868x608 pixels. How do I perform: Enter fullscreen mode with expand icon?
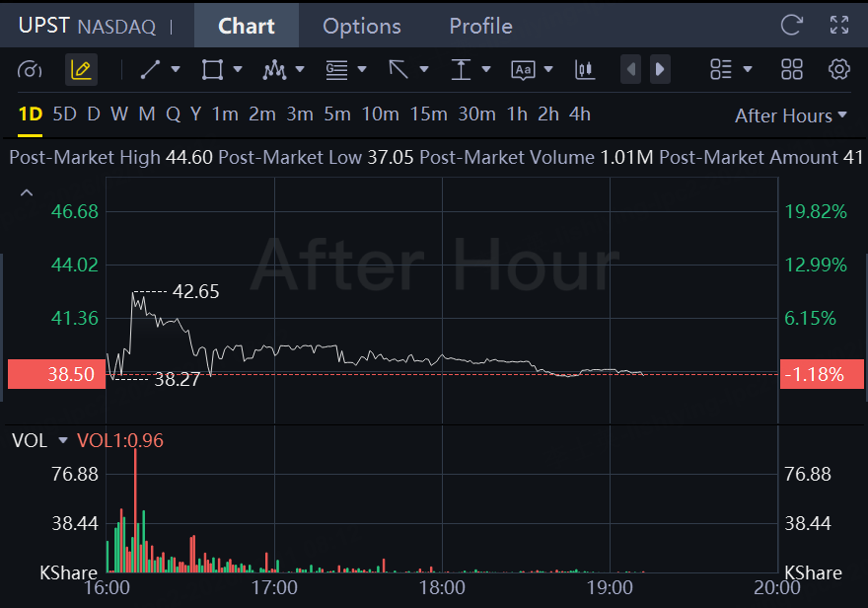click(x=839, y=25)
